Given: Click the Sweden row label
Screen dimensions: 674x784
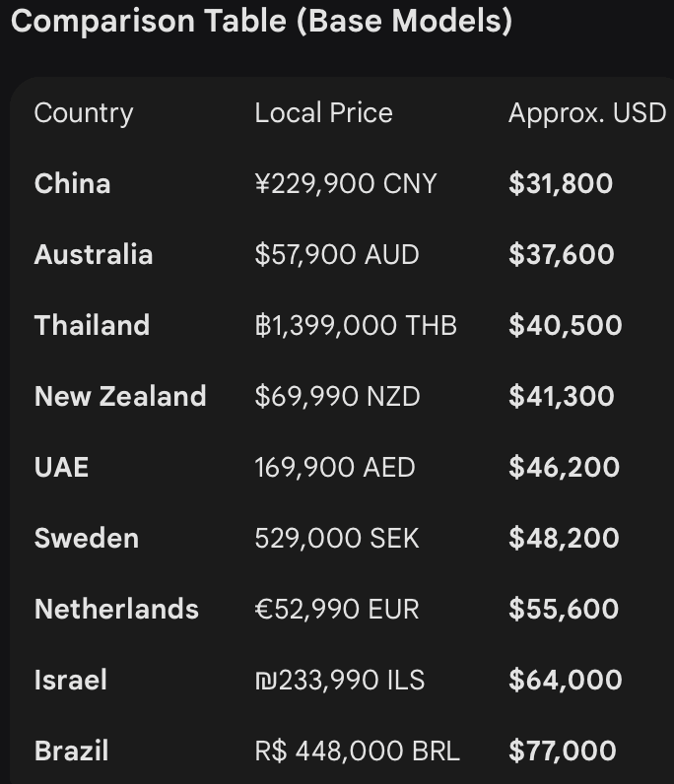Looking at the screenshot, I should 86,539.
